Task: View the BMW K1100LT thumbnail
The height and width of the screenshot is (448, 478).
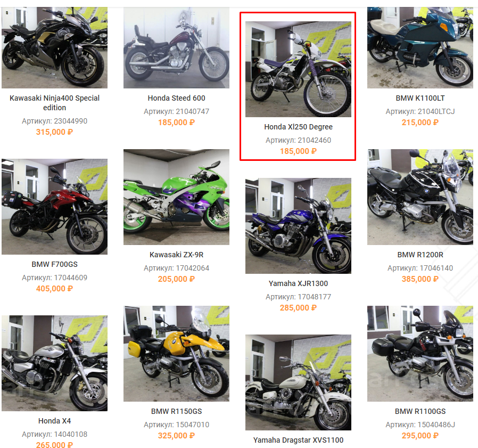Action: click(420, 47)
